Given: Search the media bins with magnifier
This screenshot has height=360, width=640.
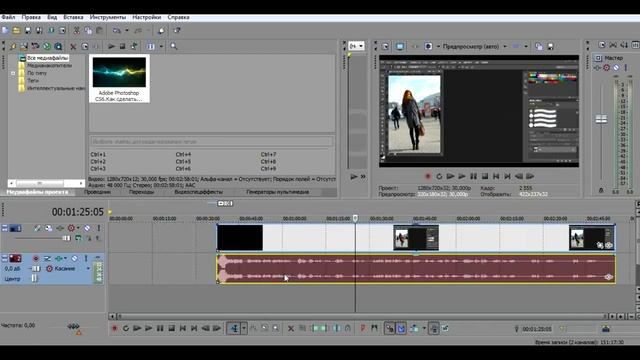Looking at the screenshot, I should (x=174, y=47).
